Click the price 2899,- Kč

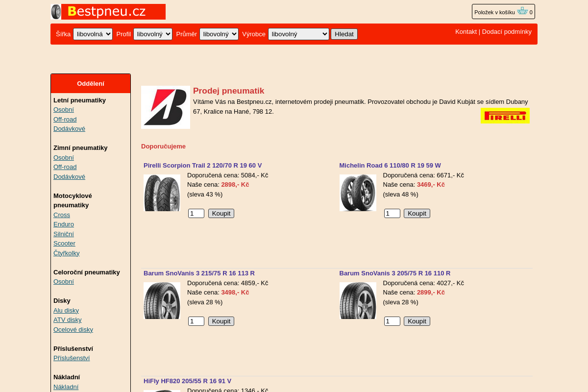click(x=431, y=292)
